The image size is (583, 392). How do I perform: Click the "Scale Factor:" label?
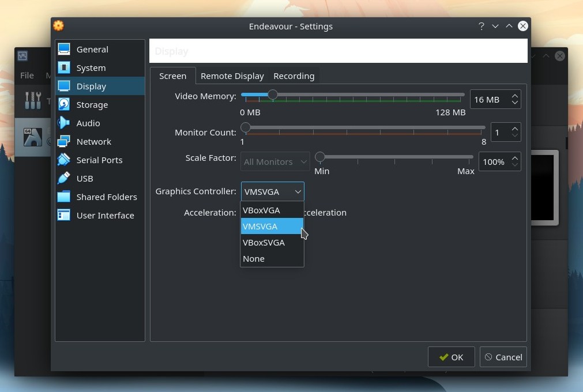pos(210,158)
